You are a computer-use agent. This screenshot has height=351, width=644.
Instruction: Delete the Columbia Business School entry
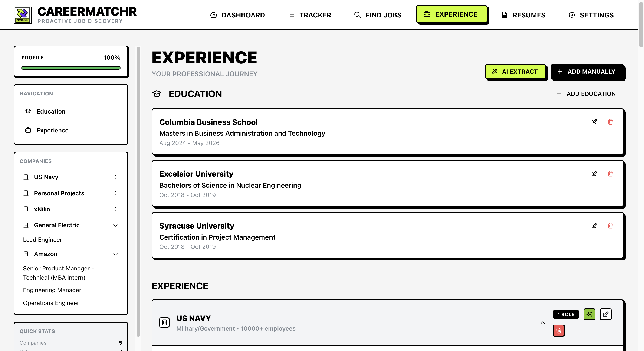point(610,122)
